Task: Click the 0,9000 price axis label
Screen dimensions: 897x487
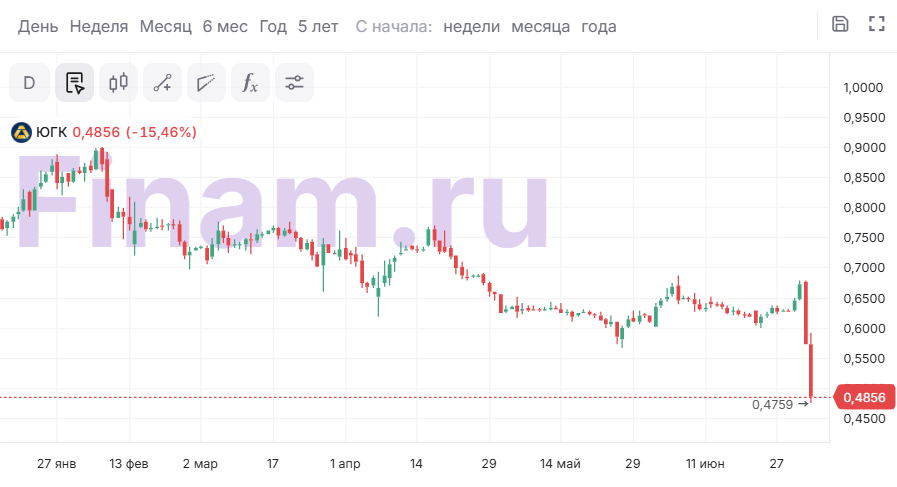Action: coord(864,148)
